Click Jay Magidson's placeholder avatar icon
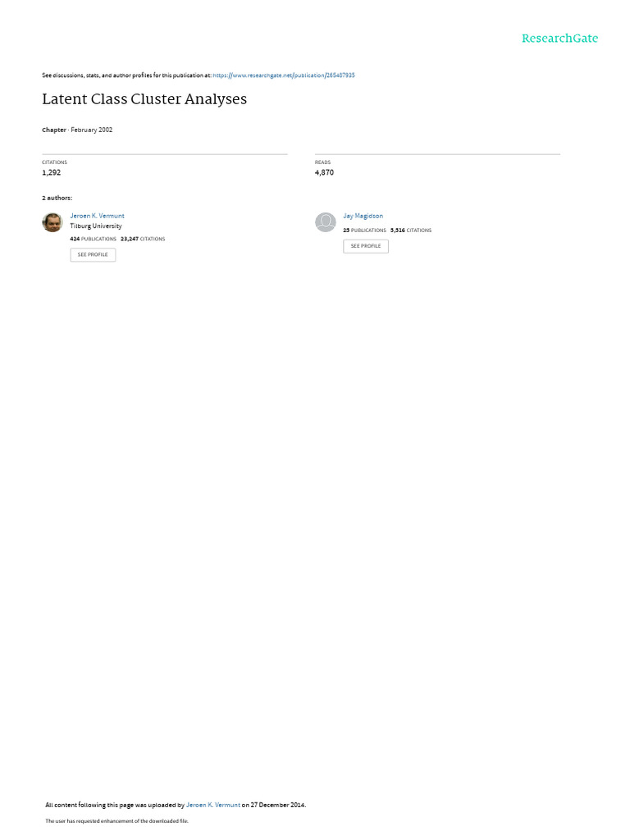Viewport: 630px width, 840px height. click(325, 221)
